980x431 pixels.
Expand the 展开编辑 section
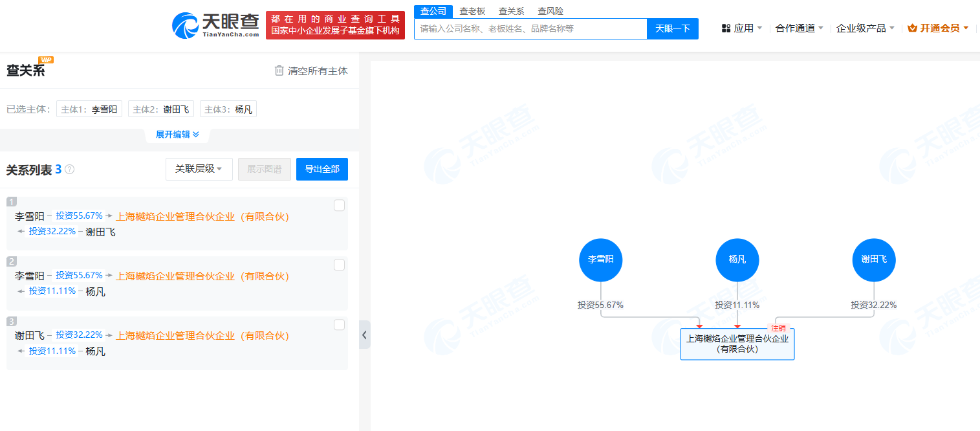pyautogui.click(x=177, y=135)
